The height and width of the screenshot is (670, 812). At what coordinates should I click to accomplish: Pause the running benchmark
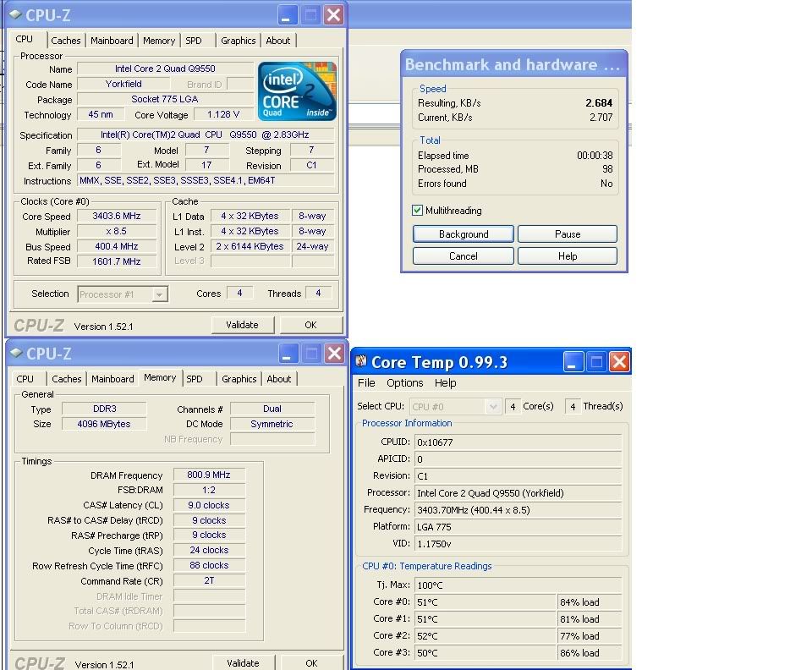[x=568, y=234]
